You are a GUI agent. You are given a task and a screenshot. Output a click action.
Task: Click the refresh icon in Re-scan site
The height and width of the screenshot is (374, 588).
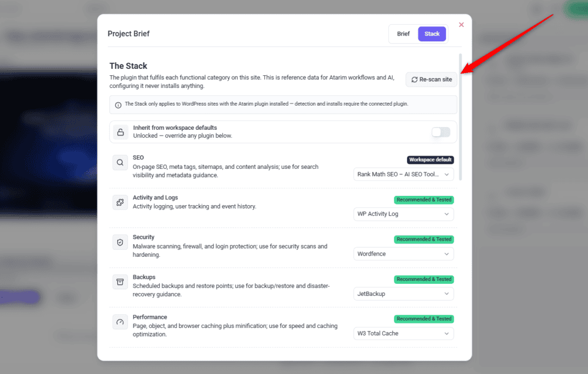click(415, 79)
